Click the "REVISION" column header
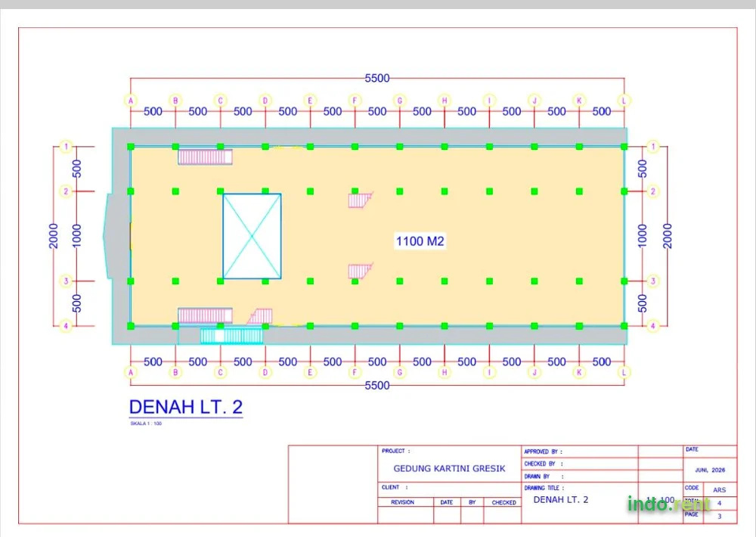 (403, 502)
